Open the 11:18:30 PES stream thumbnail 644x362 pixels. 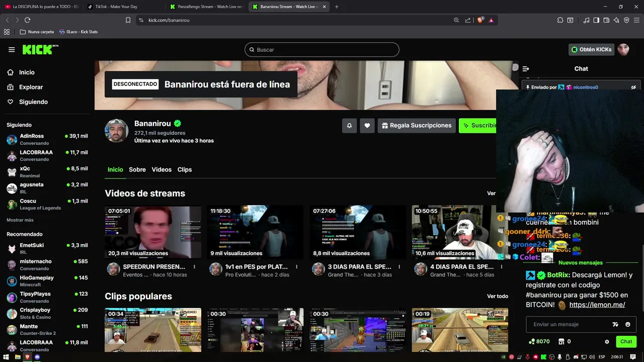coord(255,232)
